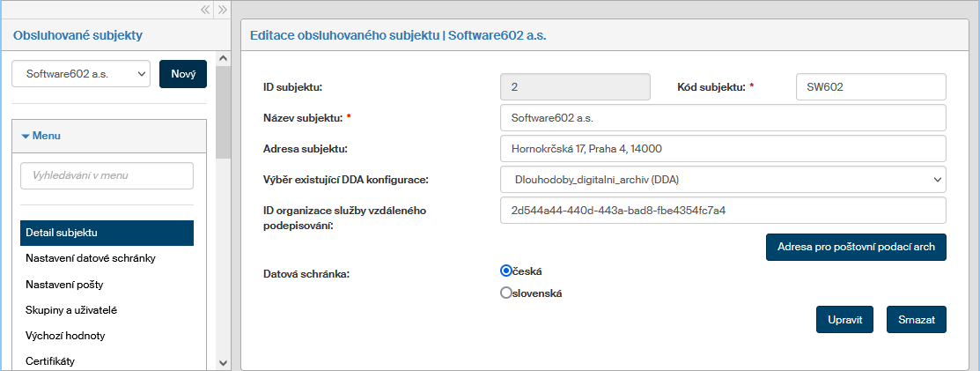Open the DDA konfigurace dropdown
Image resolution: width=980 pixels, height=371 pixels.
[x=722, y=180]
